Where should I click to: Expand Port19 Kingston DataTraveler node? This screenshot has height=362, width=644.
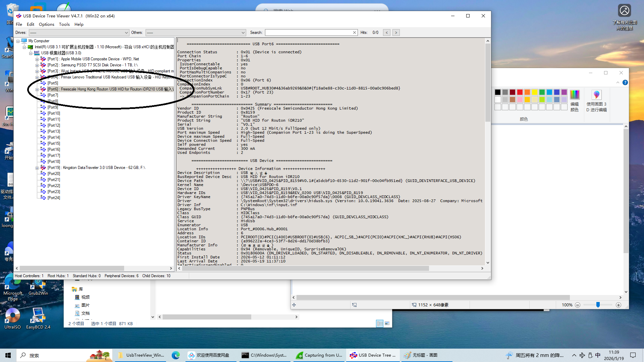point(37,168)
